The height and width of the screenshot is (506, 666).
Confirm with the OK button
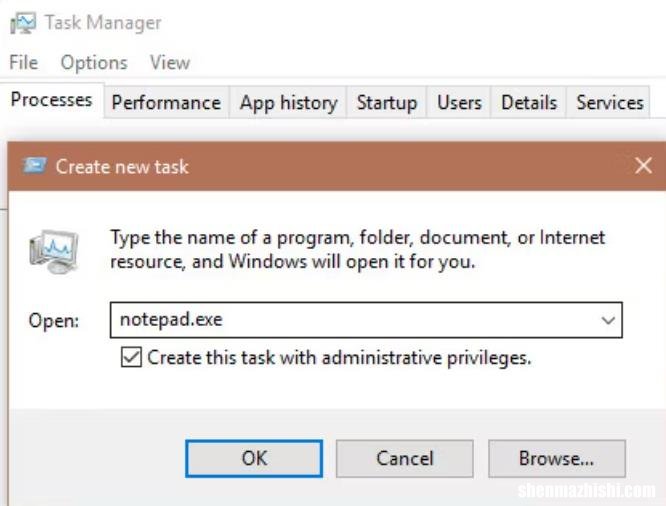coord(254,458)
